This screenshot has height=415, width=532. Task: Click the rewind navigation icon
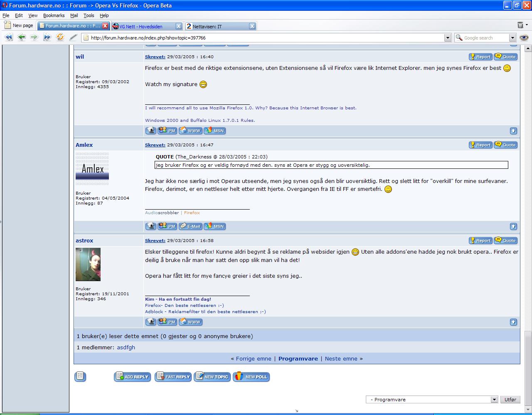click(x=9, y=37)
